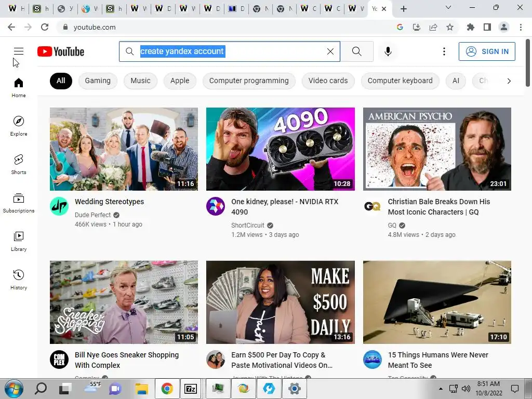Expand the tab search dropdown arrow
Viewport: 532px width, 399px height.
448,7
